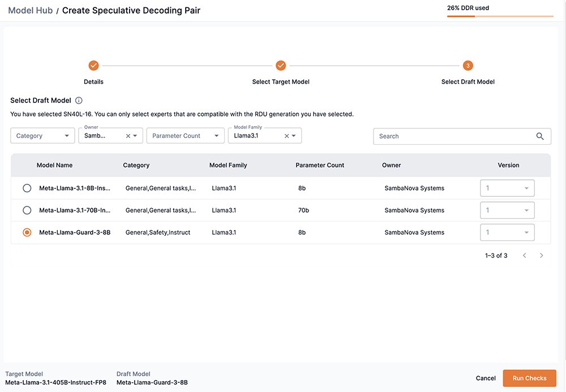Screen dimensions: 566x392
Task: Open the Category filter dropdown
Action: click(42, 136)
